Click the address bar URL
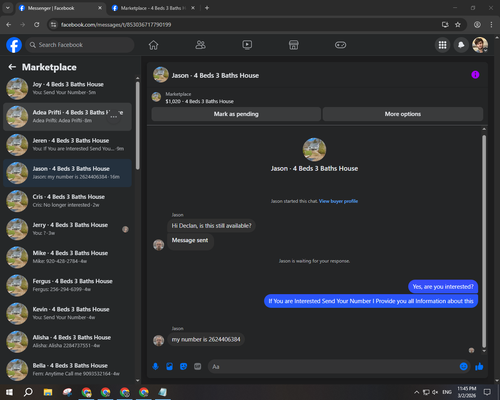Viewport: 500px width, 400px height. pos(116,25)
